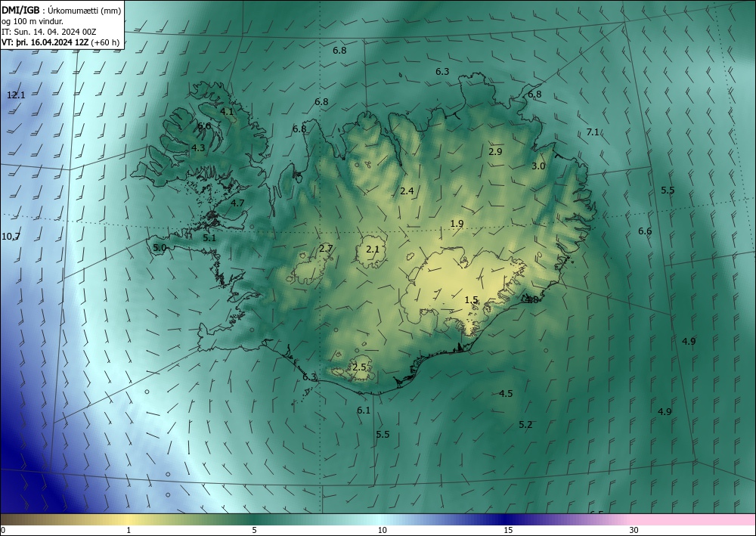Select the 4.5 value label

point(506,394)
